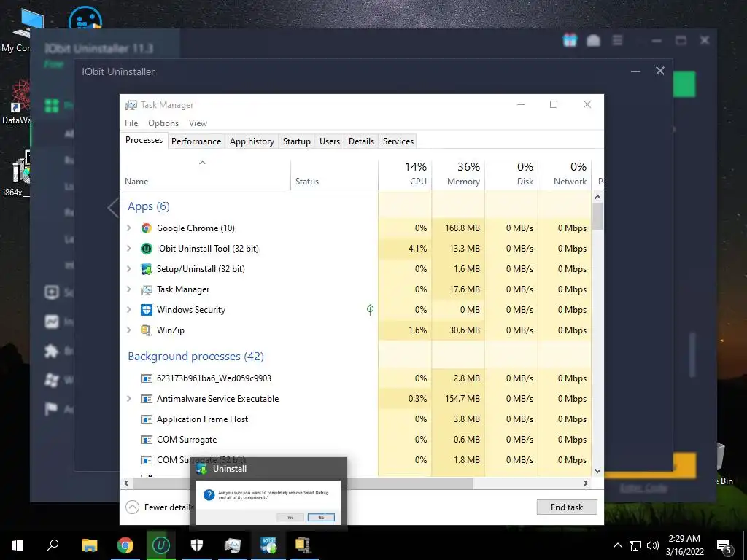The width and height of the screenshot is (747, 560).
Task: Click No in the Uninstall dialog
Action: coord(321,518)
